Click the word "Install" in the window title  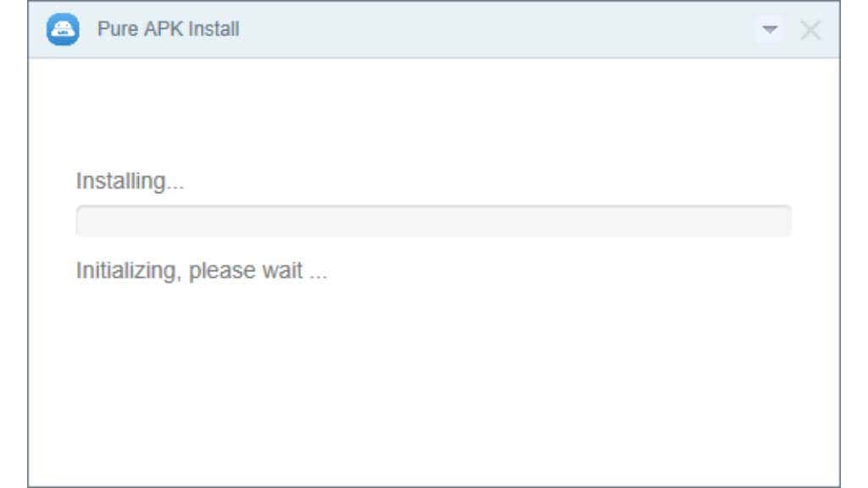[x=214, y=29]
